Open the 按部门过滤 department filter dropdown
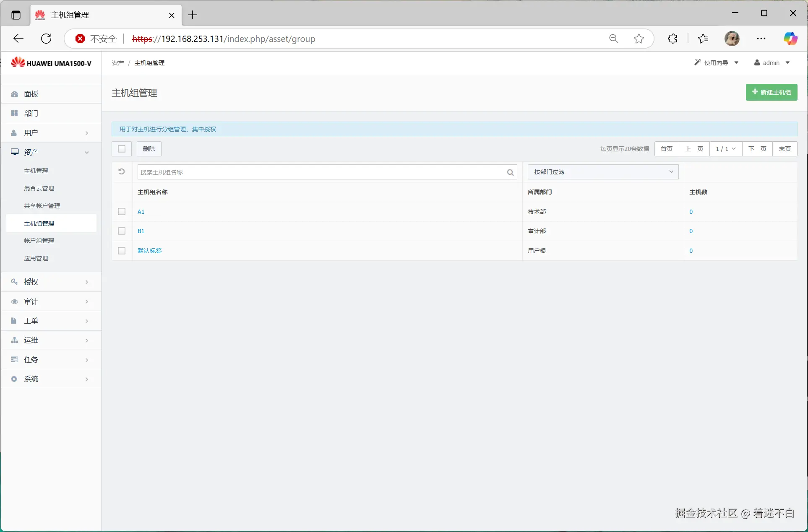 point(603,172)
